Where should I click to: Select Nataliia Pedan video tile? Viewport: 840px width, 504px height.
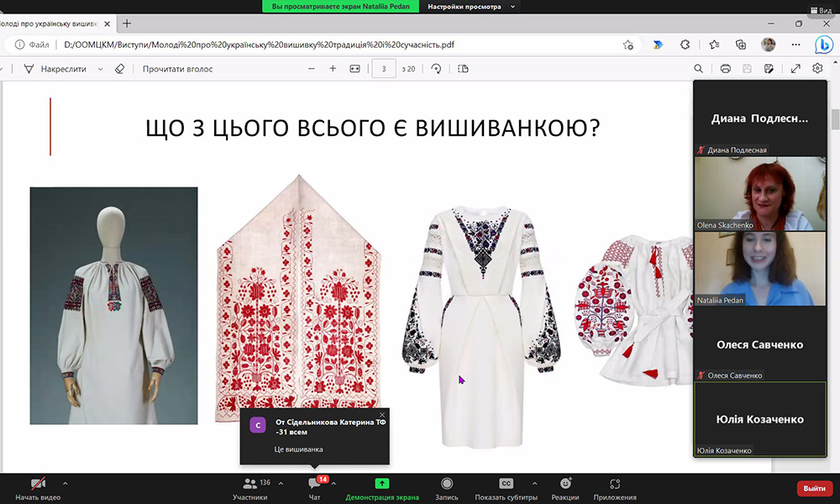pos(759,268)
